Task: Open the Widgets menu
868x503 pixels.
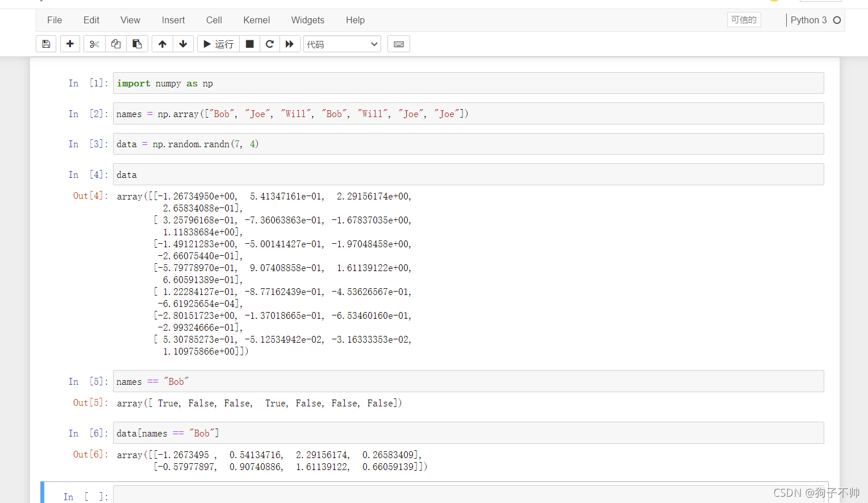Action: (308, 20)
